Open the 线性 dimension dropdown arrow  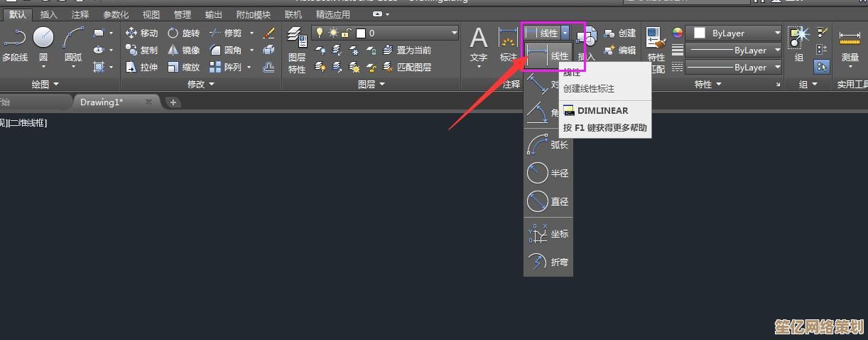[x=565, y=33]
